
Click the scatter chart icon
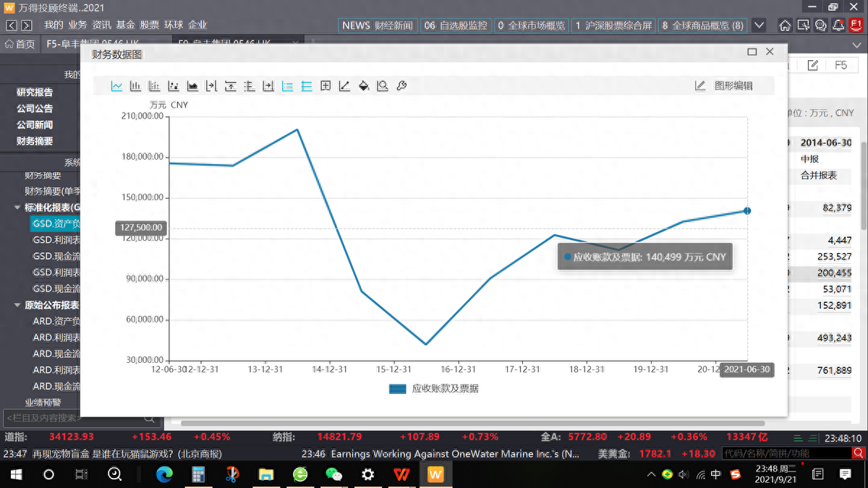click(x=174, y=86)
